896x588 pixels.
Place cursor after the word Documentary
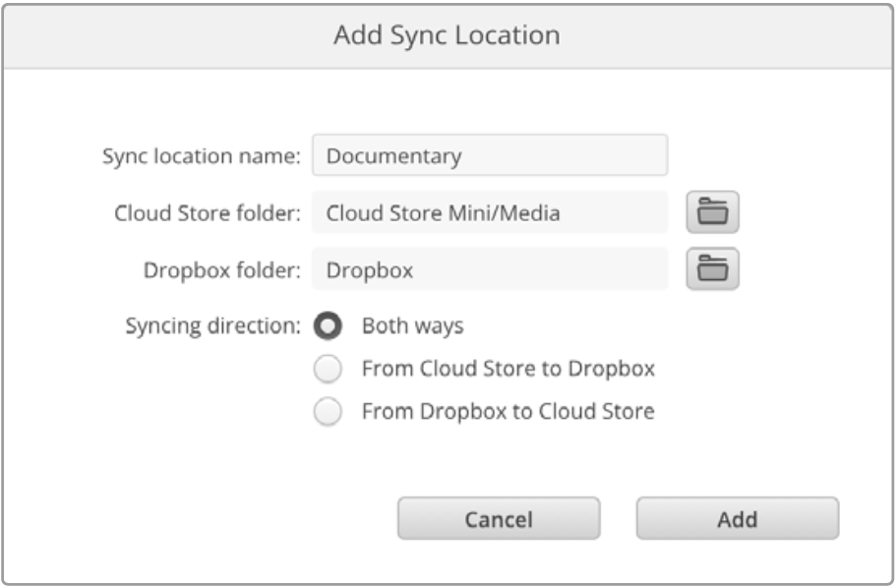coord(463,156)
